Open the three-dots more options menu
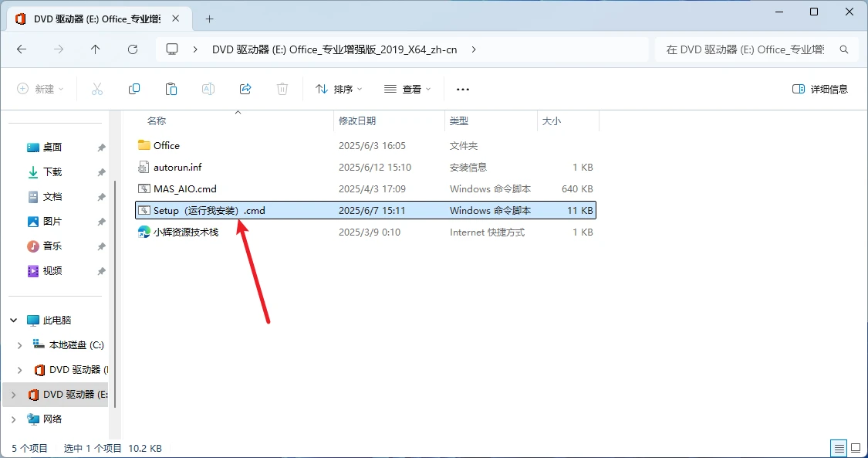Screen dimensions: 868x458 pos(463,89)
